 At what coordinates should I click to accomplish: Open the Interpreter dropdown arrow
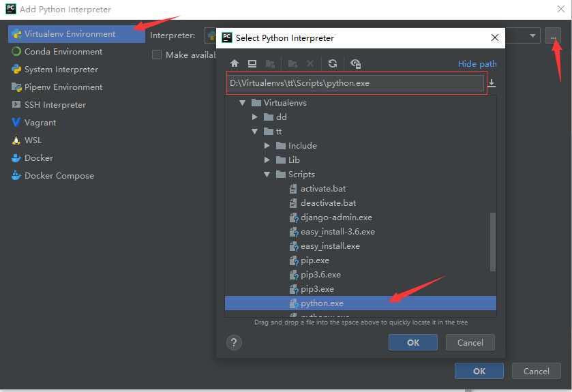(532, 35)
